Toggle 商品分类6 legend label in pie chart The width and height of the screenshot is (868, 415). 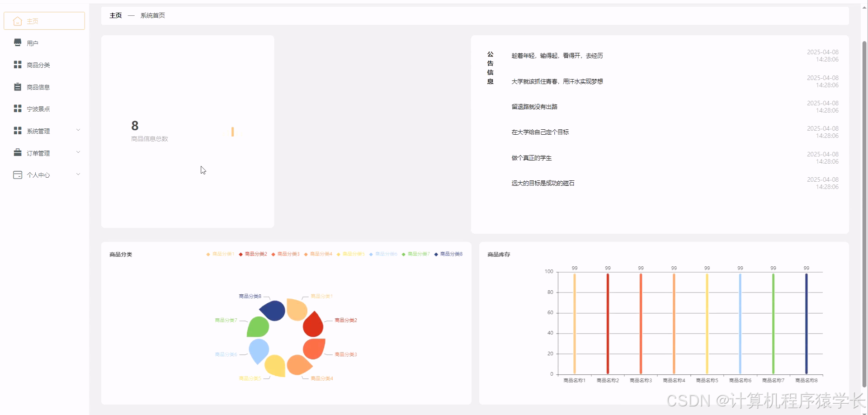coord(386,254)
